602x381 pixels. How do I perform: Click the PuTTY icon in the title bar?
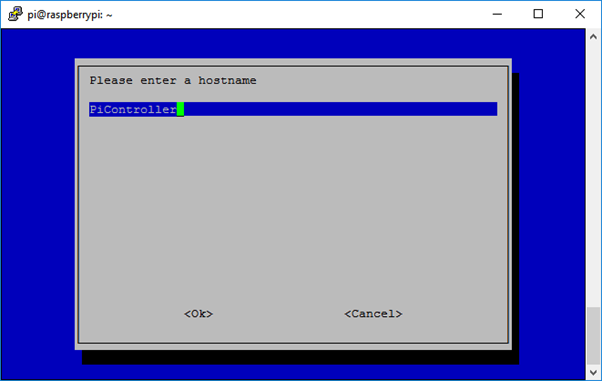coord(15,14)
